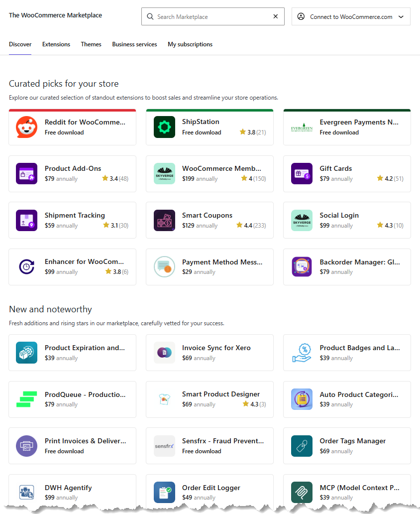Click the Order Tags Manager tag icon
The image size is (420, 514).
[302, 446]
